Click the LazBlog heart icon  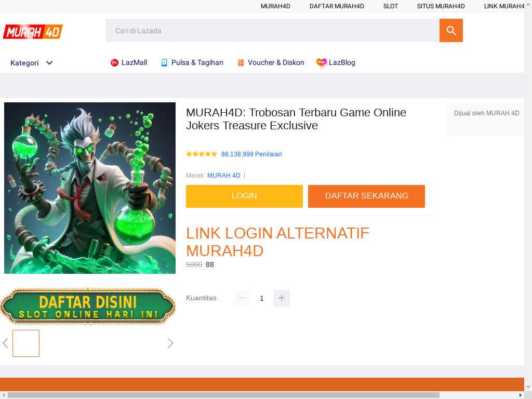pyautogui.click(x=321, y=62)
